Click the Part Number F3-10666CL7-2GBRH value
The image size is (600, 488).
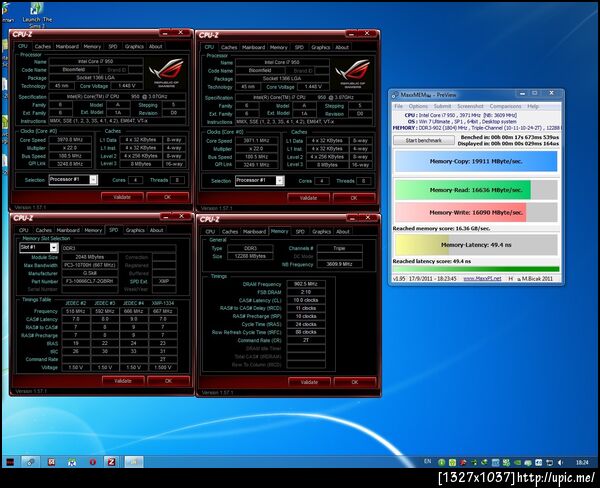click(90, 281)
